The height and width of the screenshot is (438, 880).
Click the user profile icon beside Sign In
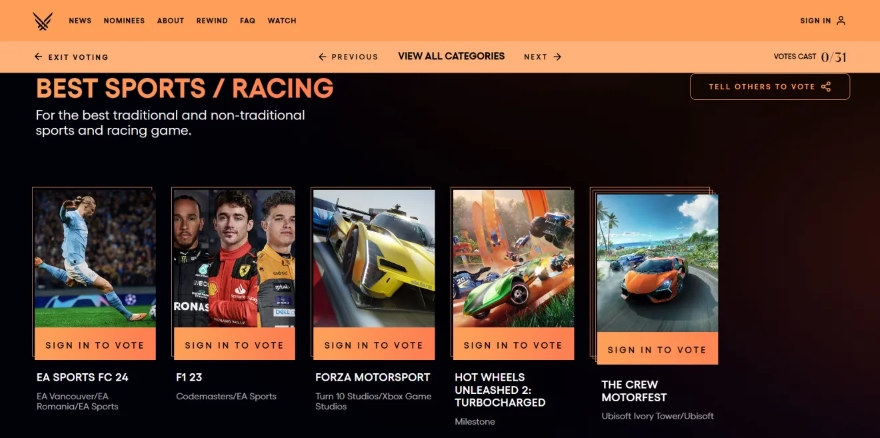841,21
